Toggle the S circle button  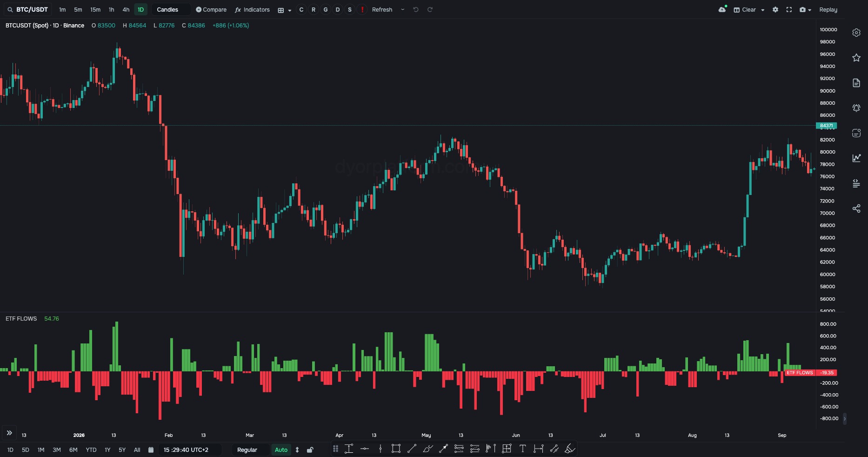[350, 9]
